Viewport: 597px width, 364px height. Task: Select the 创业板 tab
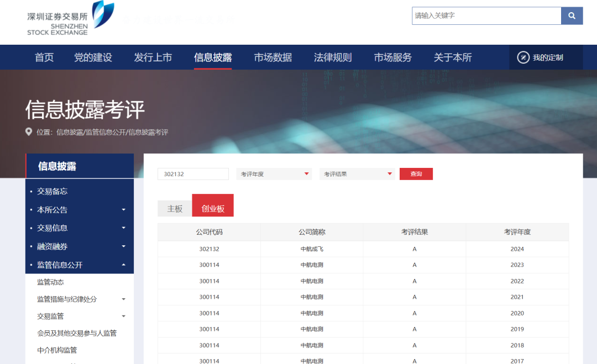tap(213, 209)
